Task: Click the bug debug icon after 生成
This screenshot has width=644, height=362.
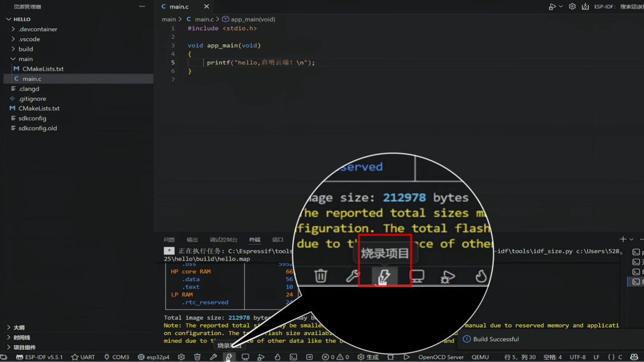Action: click(391, 357)
